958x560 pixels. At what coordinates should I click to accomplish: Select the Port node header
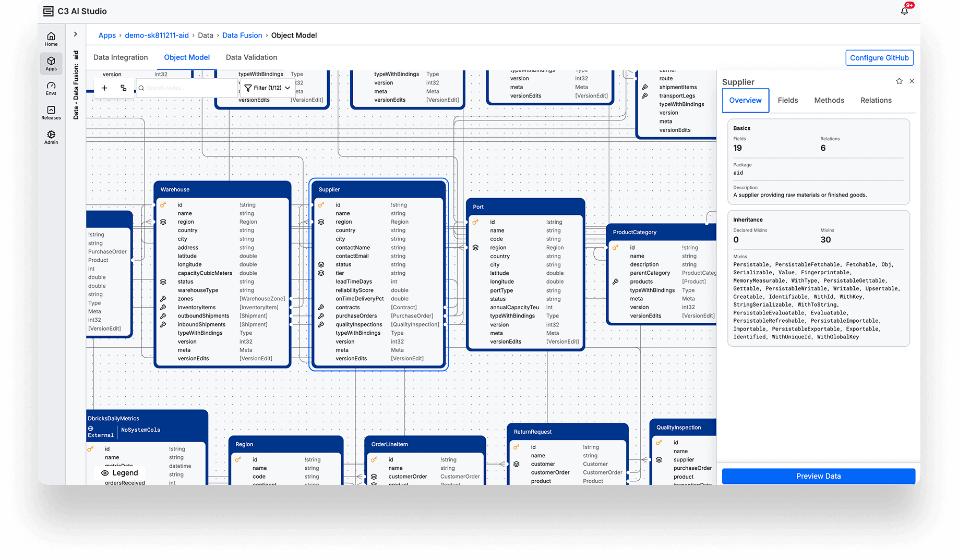pos(525,206)
